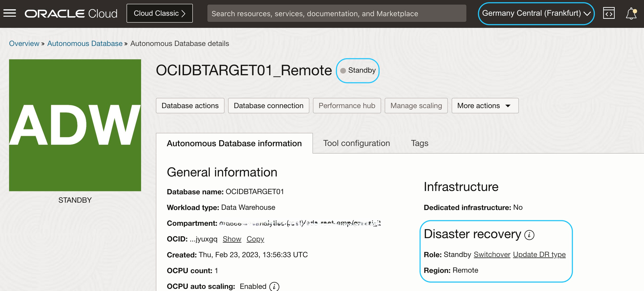The image size is (644, 291).
Task: Expand the More actions dropdown
Action: [485, 106]
